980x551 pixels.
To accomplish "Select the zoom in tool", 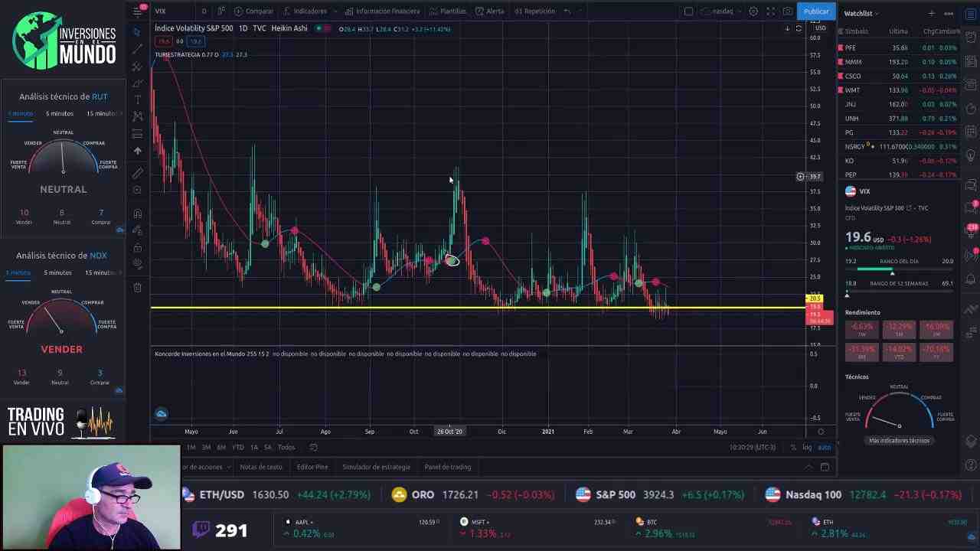I will (x=137, y=190).
